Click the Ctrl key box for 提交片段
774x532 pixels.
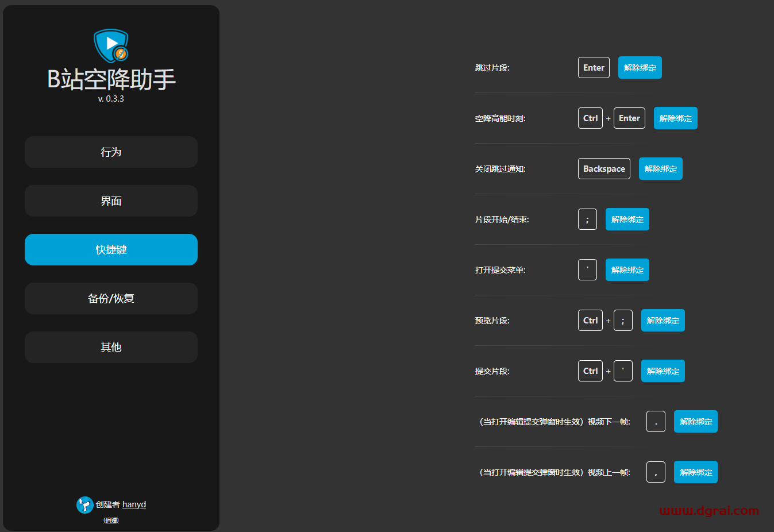(590, 371)
